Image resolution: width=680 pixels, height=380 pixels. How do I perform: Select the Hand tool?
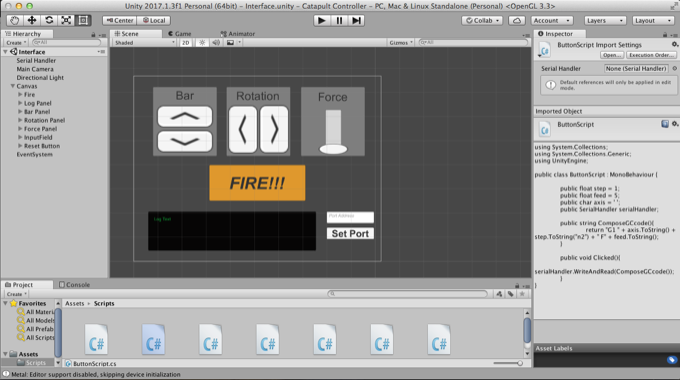tap(15, 20)
